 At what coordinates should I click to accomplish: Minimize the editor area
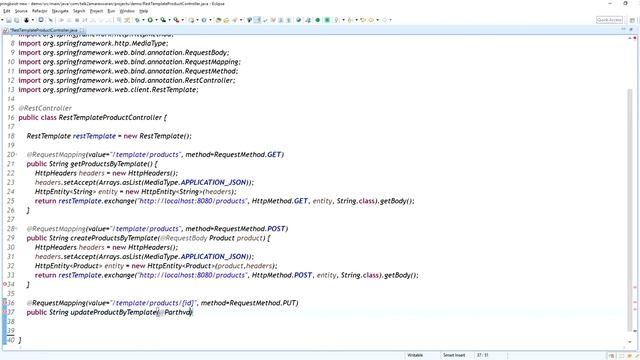[624, 30]
